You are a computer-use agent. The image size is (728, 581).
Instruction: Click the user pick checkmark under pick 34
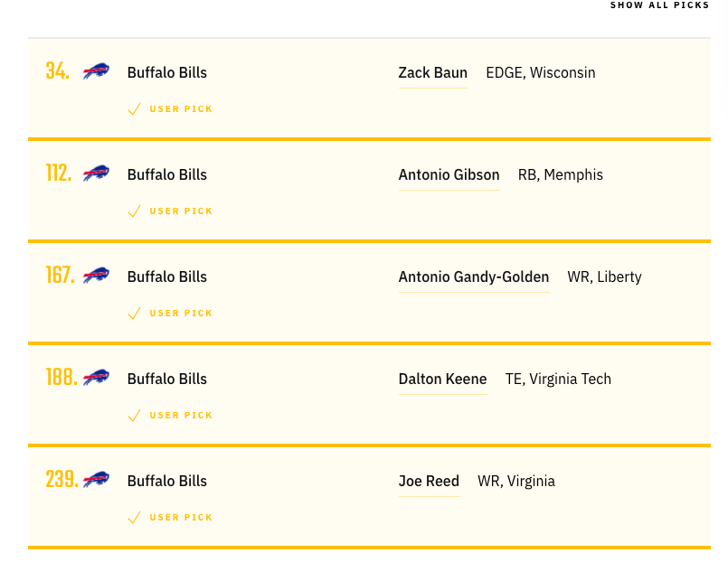(134, 109)
